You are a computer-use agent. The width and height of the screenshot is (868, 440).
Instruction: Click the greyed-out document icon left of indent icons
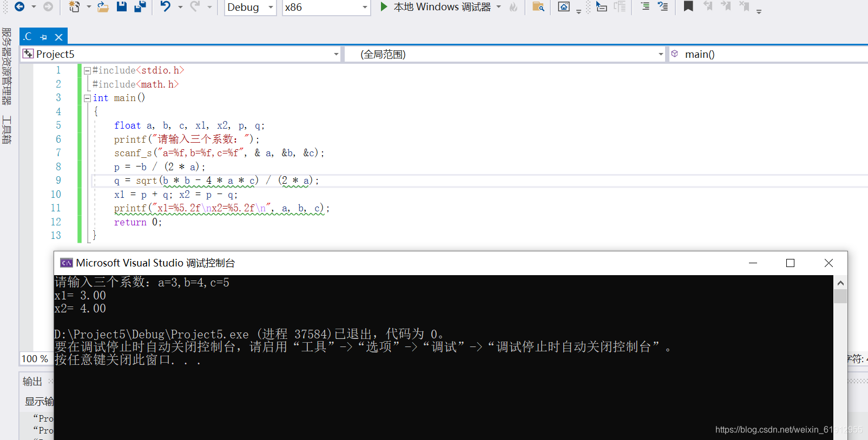pos(620,6)
